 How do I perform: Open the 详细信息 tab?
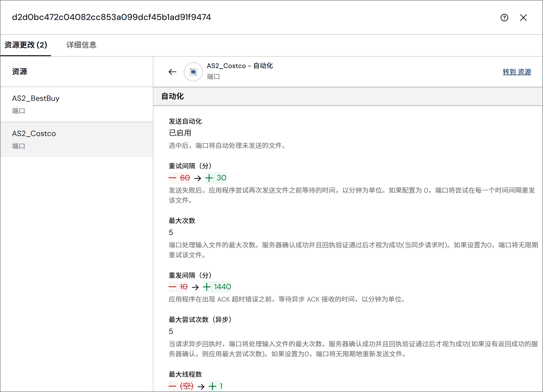click(81, 45)
